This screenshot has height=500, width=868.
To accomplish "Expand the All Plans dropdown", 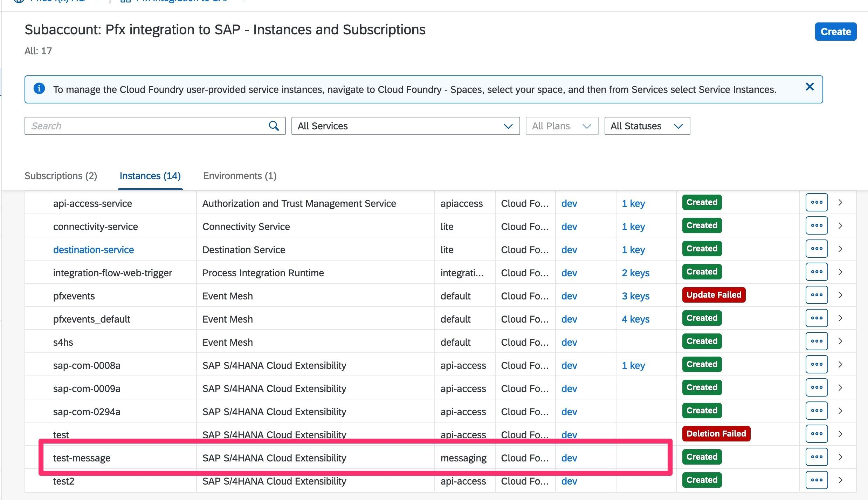I will [x=562, y=126].
